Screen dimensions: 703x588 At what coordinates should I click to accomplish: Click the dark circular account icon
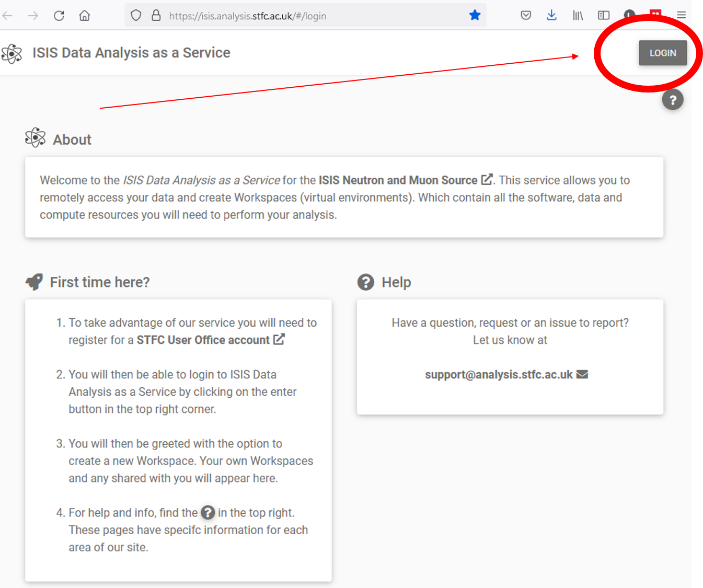click(629, 14)
